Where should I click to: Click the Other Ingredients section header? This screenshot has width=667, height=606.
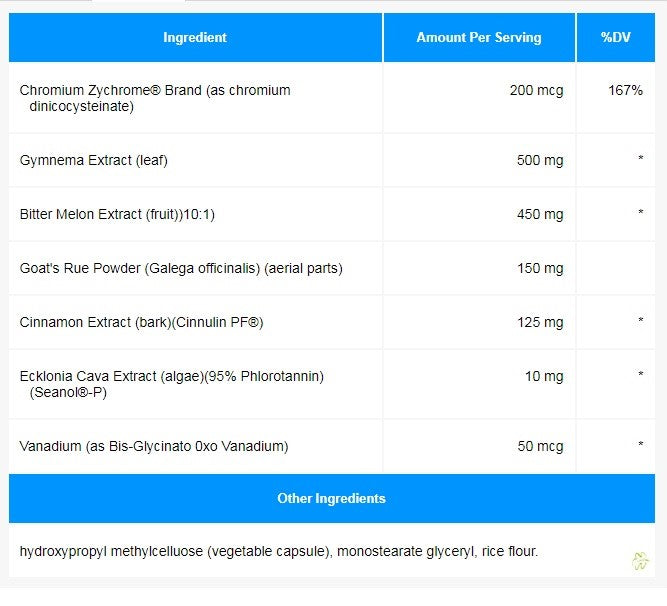[331, 498]
